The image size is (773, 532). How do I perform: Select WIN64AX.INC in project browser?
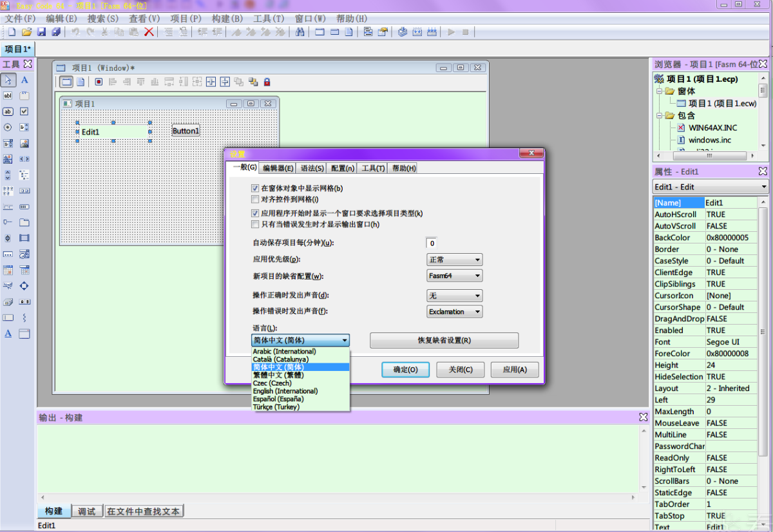pos(712,128)
